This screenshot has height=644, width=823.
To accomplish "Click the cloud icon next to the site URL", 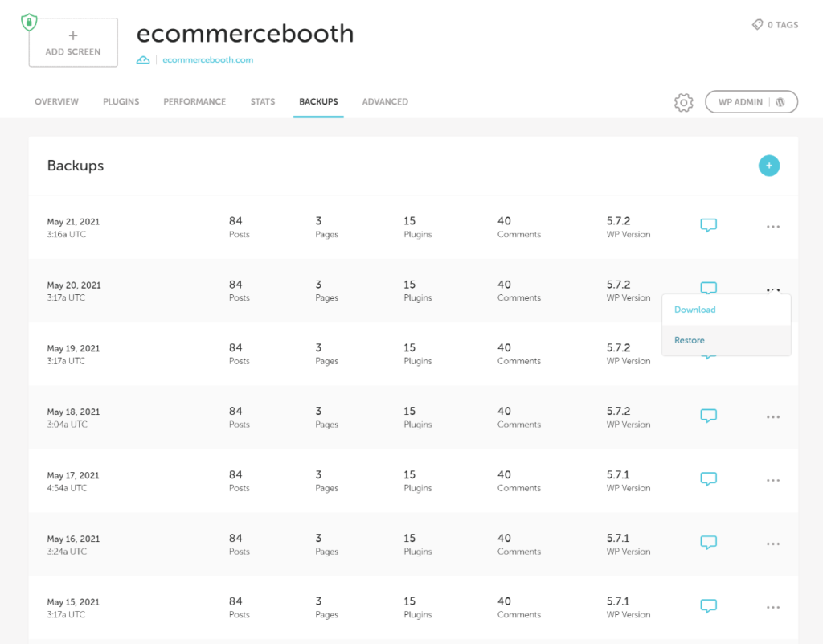I will tap(143, 59).
